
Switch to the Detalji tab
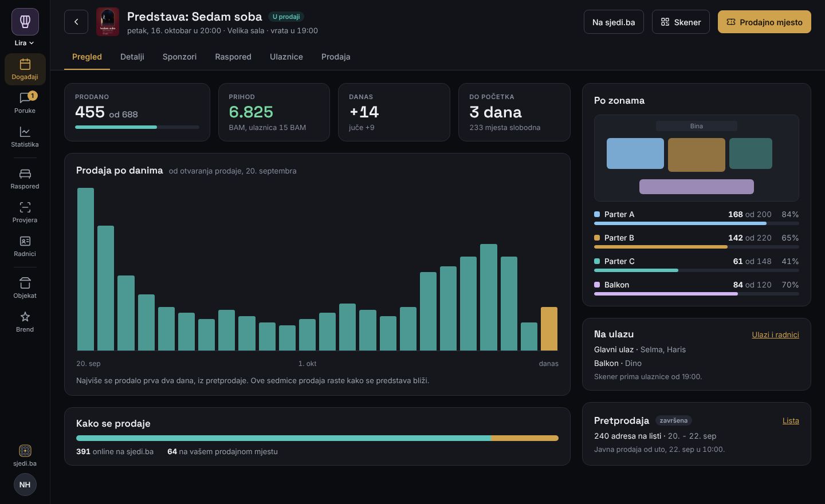click(132, 57)
